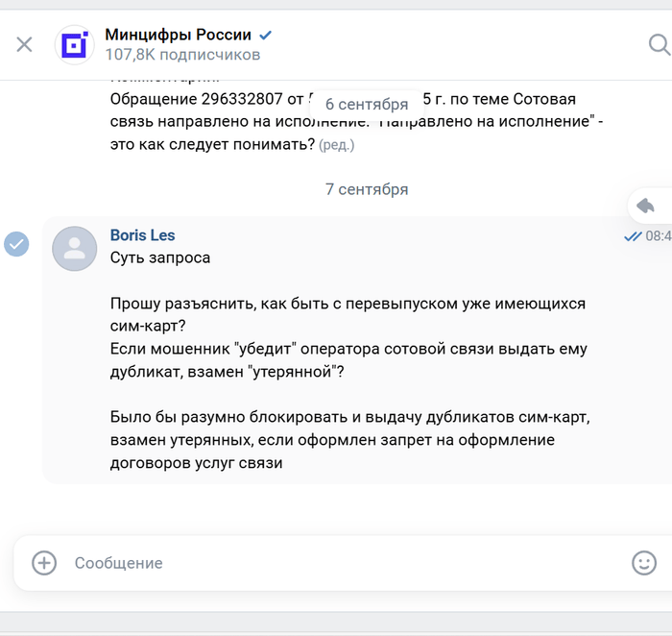View the 107,8K подписчиков subscriber count
672x636 pixels.
tap(182, 56)
